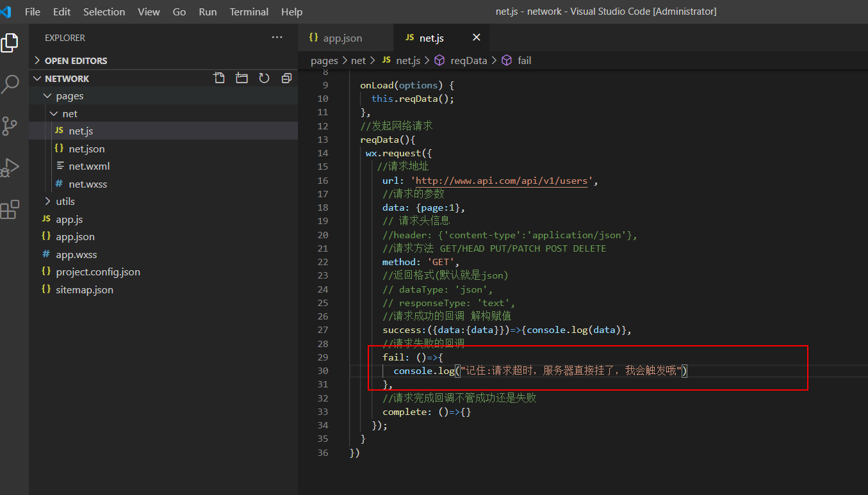
Task: Click the New File icon in NETWORK header
Action: click(x=219, y=78)
